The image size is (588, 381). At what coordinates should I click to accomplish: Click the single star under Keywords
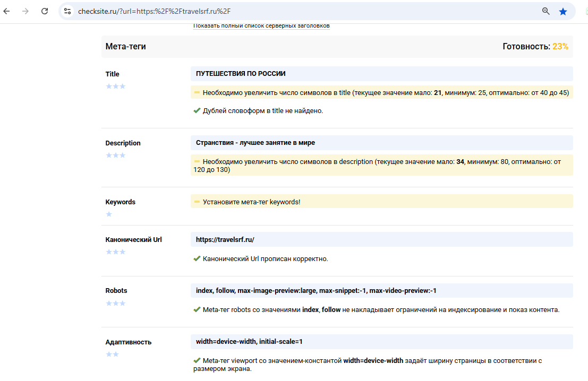109,214
